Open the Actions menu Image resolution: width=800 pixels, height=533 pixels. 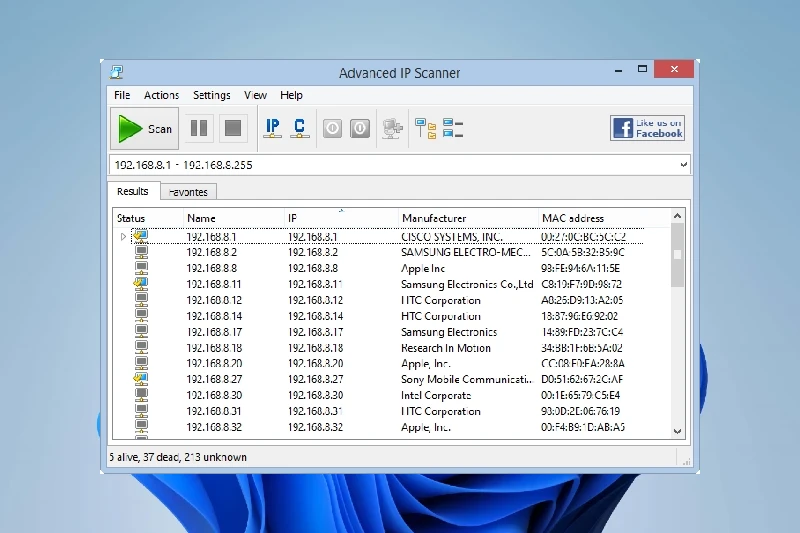click(161, 95)
